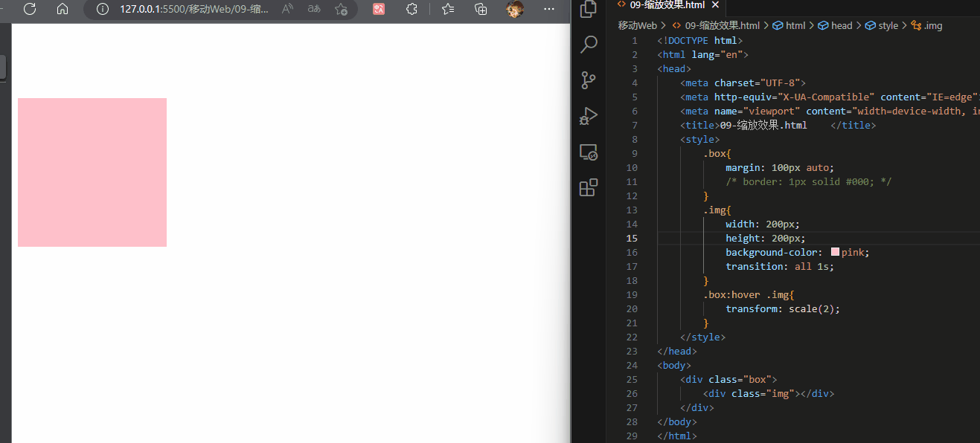The height and width of the screenshot is (443, 980).
Task: Refresh the browser page
Action: [x=30, y=9]
